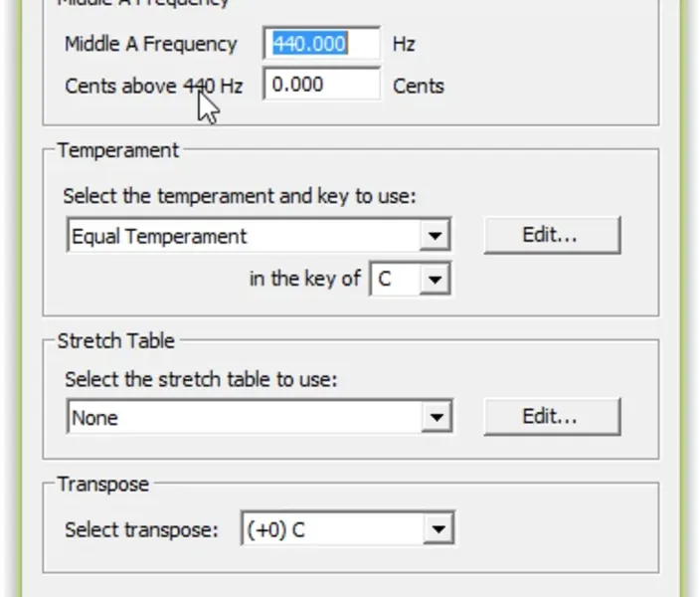Viewport: 700px width, 597px height.
Task: Click the Equal Temperament selection text
Action: pyautogui.click(x=159, y=237)
